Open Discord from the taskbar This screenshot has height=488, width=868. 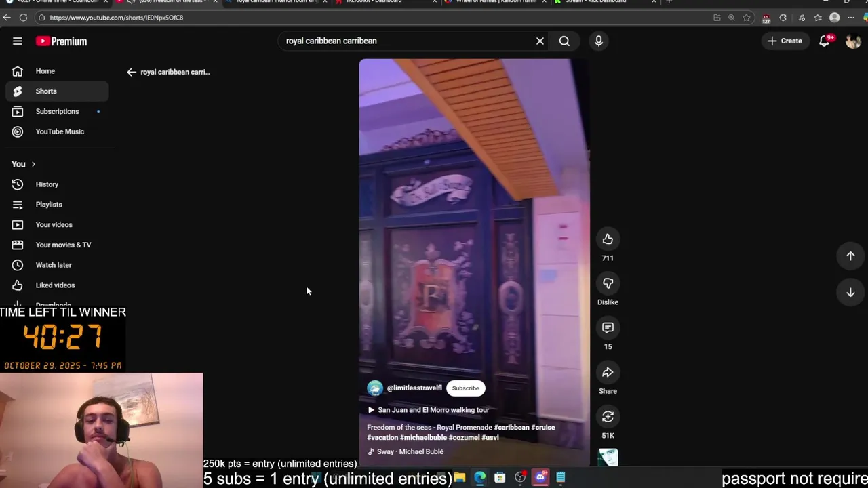[540, 478]
